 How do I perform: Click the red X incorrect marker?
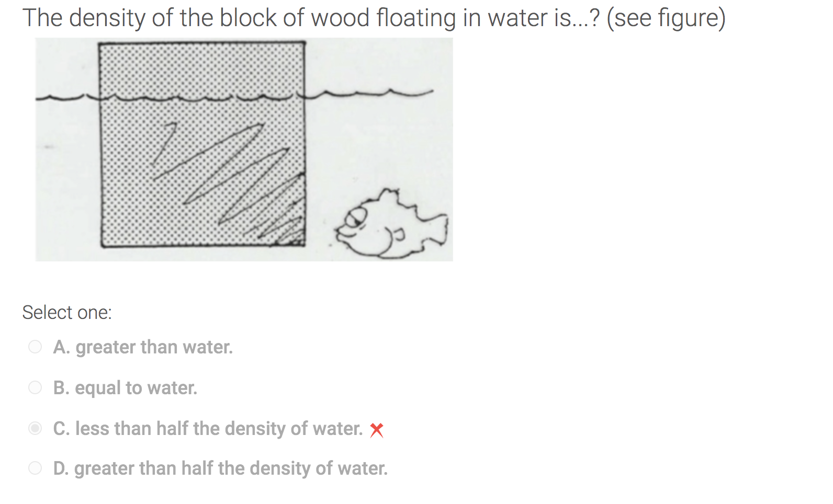tap(376, 430)
